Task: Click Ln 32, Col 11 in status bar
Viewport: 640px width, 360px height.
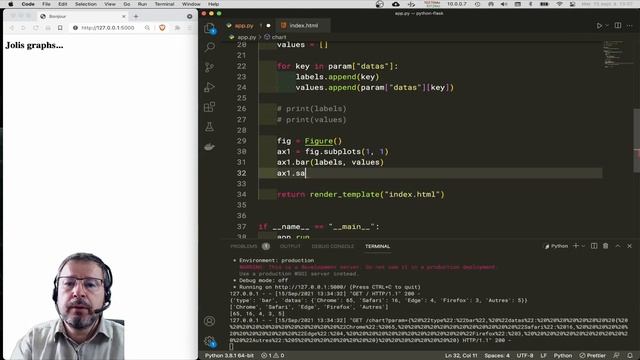Action: (461, 356)
